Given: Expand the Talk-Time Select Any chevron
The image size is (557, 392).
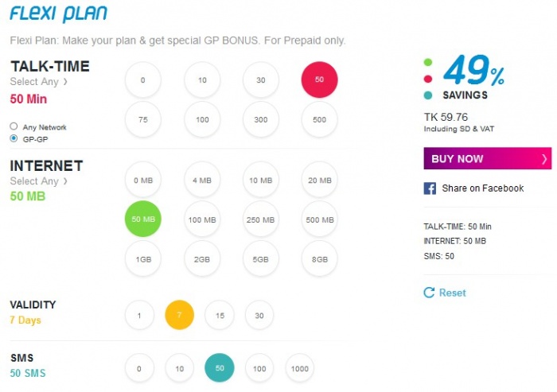Looking at the screenshot, I should (x=66, y=81).
